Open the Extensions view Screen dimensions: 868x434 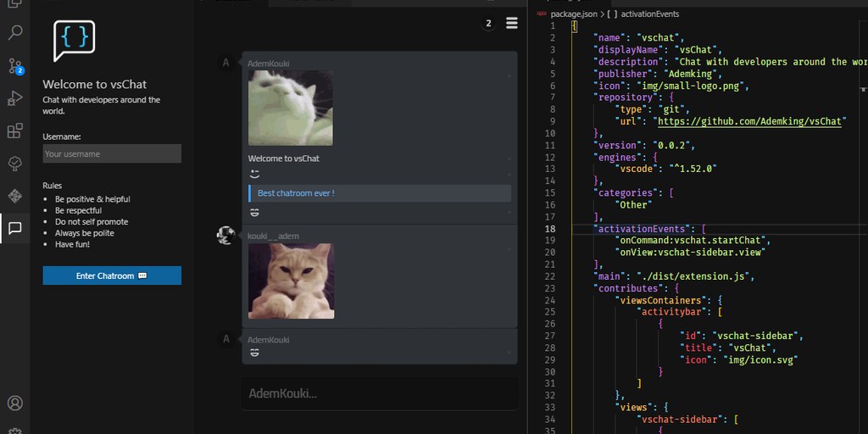tap(15, 131)
